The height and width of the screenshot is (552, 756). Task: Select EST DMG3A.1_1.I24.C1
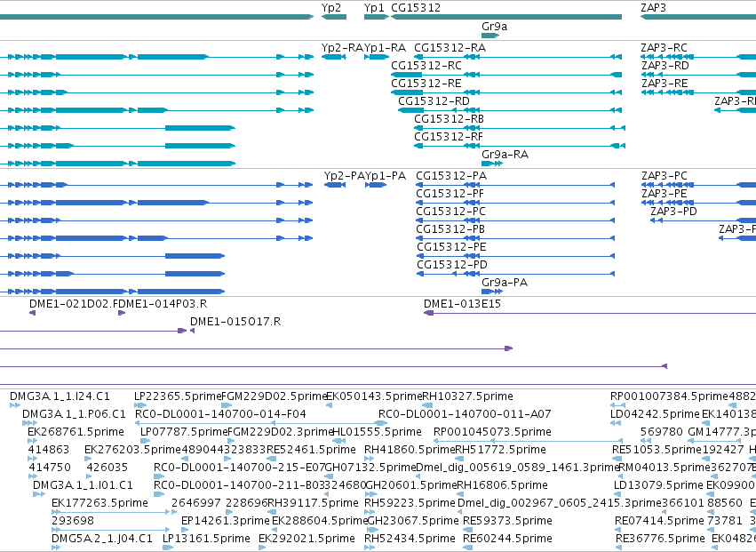point(60,396)
